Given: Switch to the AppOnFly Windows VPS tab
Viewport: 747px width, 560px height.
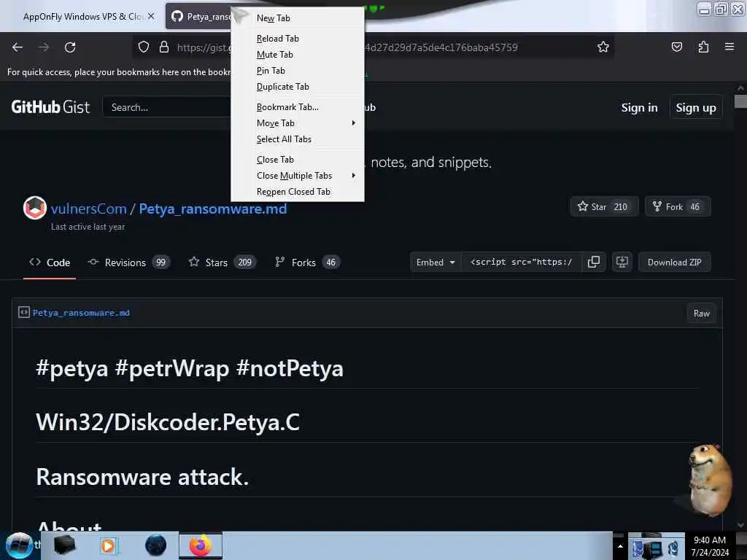Looking at the screenshot, I should 82,17.
